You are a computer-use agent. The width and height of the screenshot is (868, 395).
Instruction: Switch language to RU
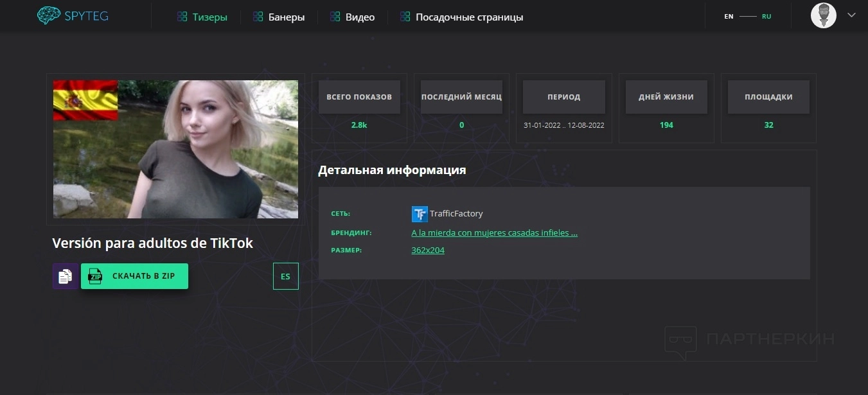[x=766, y=17]
